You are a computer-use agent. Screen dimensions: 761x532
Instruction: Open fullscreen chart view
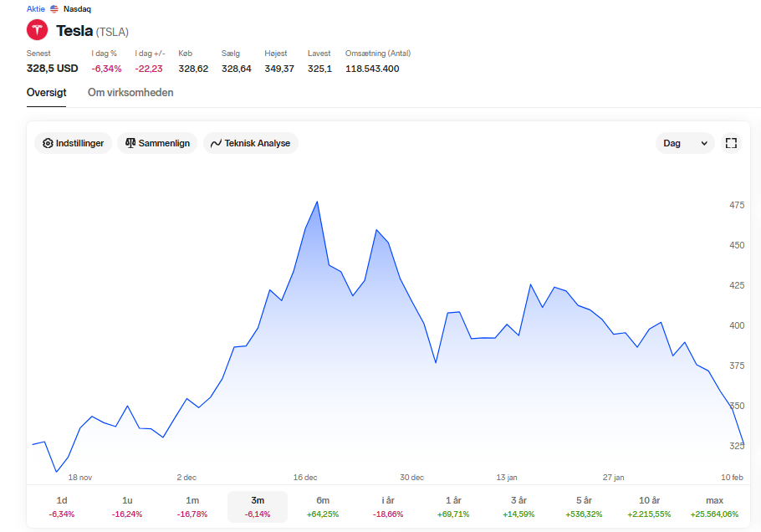click(731, 143)
